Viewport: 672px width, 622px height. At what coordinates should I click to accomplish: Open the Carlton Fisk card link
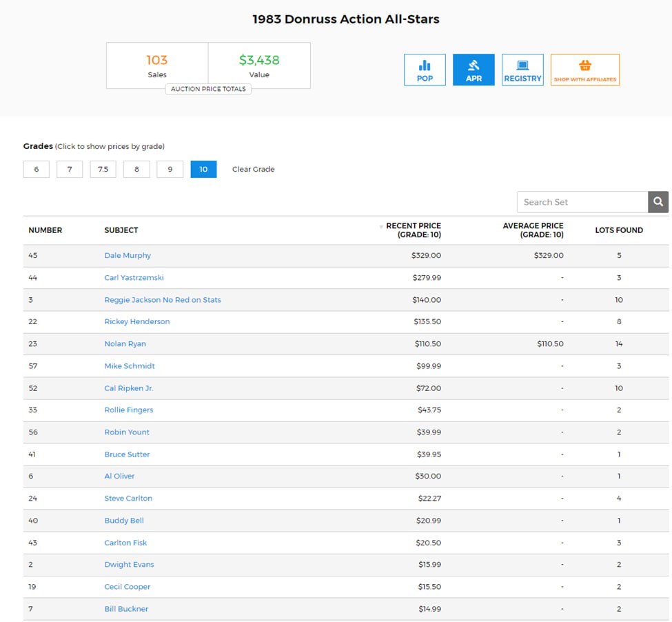125,543
